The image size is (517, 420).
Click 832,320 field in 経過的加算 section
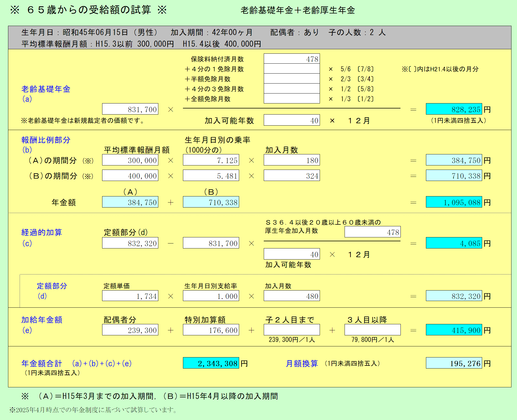[130, 243]
